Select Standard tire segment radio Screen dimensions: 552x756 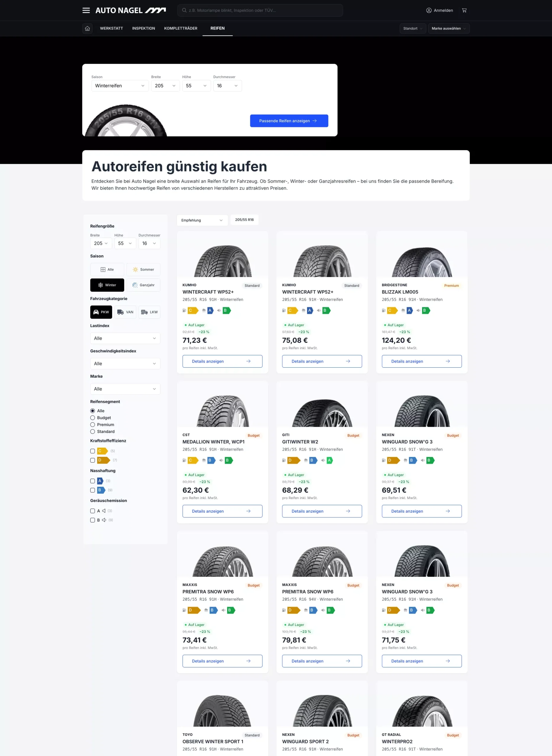pos(93,431)
